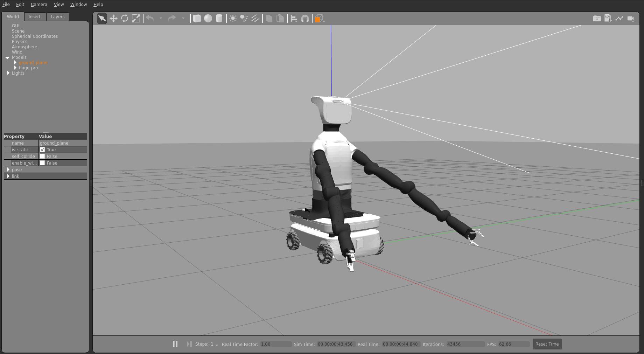This screenshot has width=644, height=354.
Task: Take a screenshot with camera icon
Action: tap(597, 19)
